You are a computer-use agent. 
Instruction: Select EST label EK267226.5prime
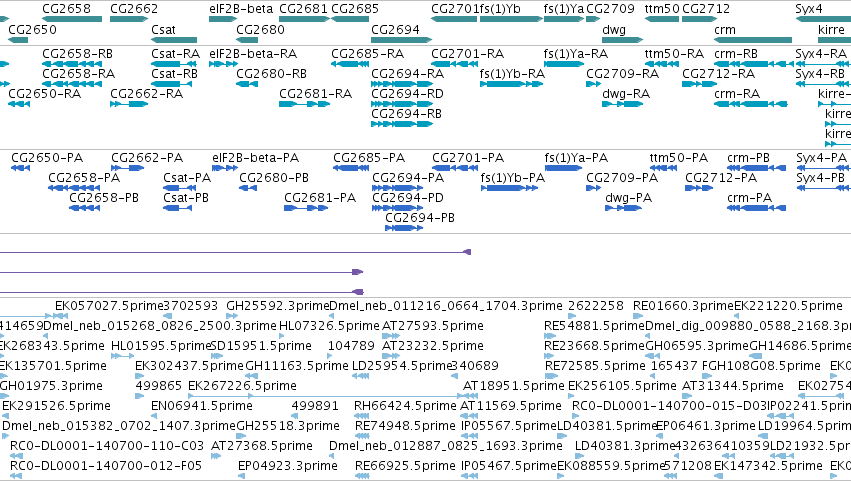point(242,386)
